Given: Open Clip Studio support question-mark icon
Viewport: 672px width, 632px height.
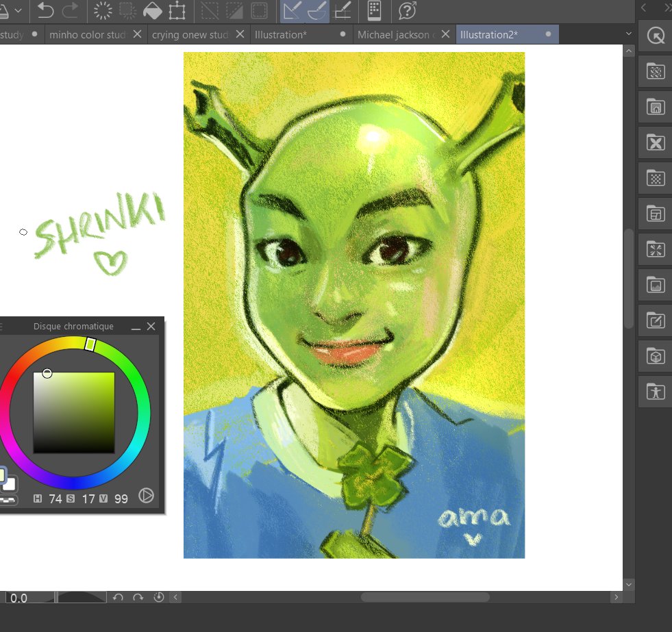Looking at the screenshot, I should (x=407, y=11).
